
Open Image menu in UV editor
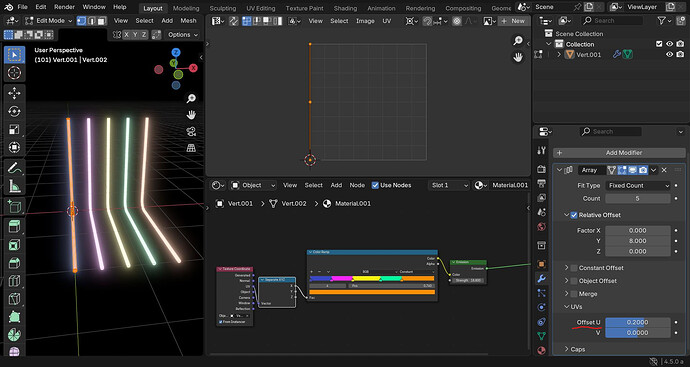pos(365,21)
